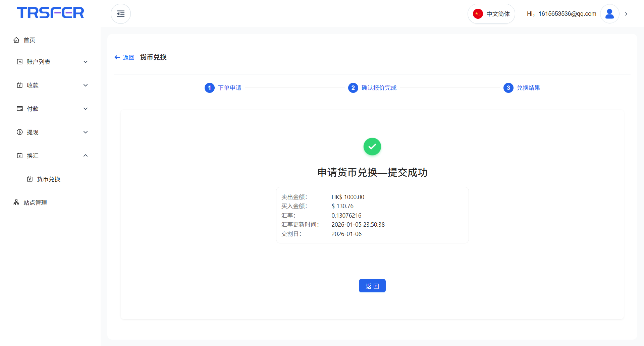Open the user avatar icon
This screenshot has width=644, height=346.
click(x=609, y=14)
